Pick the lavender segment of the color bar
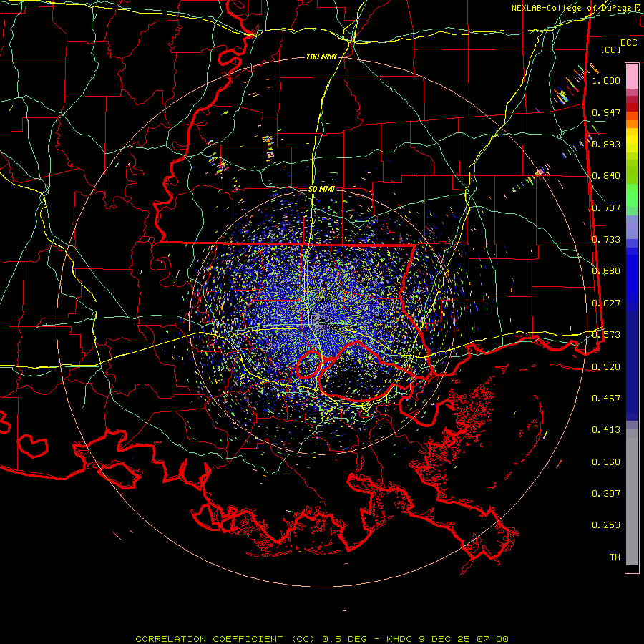Viewport: 644px width, 644px height. point(632,227)
